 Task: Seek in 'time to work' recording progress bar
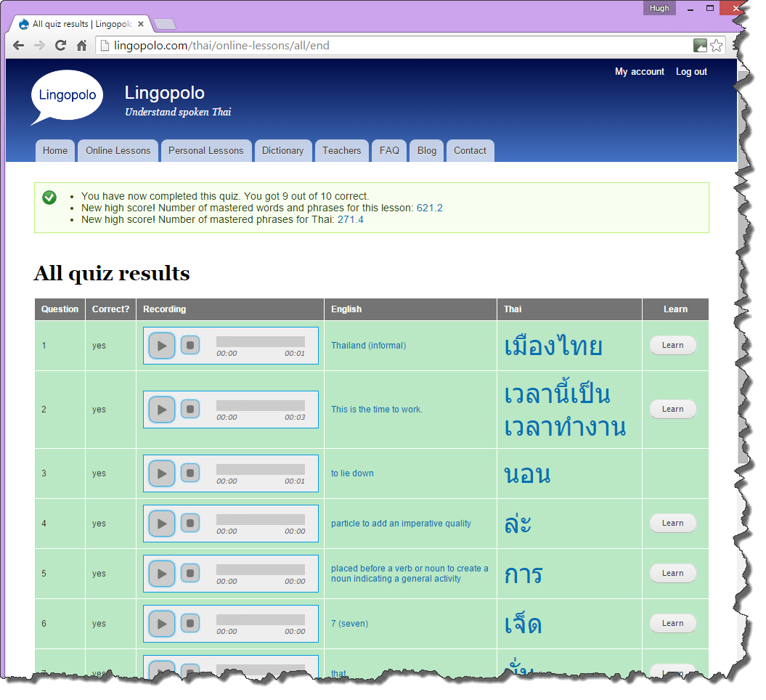261,405
